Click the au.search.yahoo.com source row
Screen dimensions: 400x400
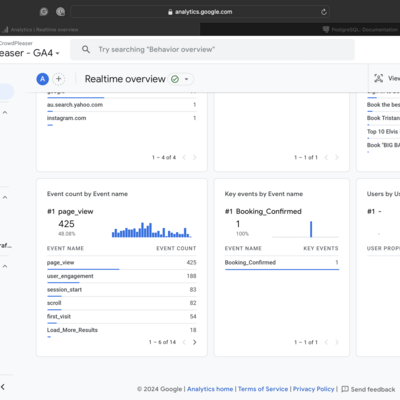[x=122, y=105]
